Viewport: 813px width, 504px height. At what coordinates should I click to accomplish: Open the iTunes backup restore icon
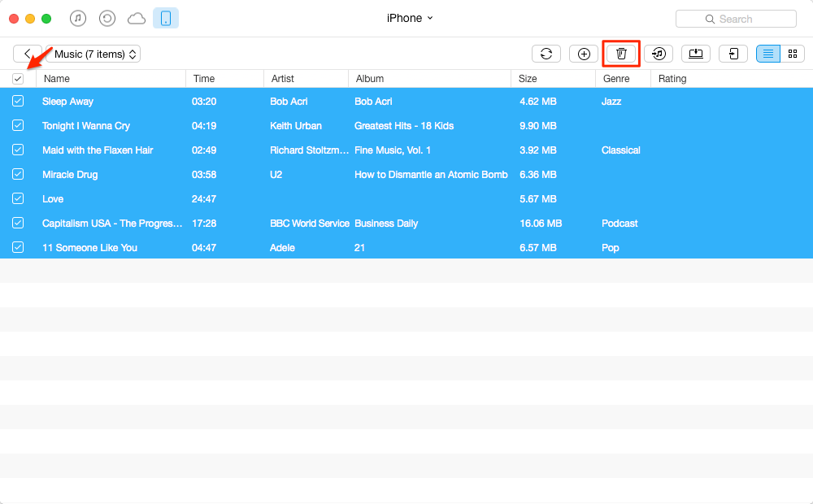pyautogui.click(x=107, y=19)
